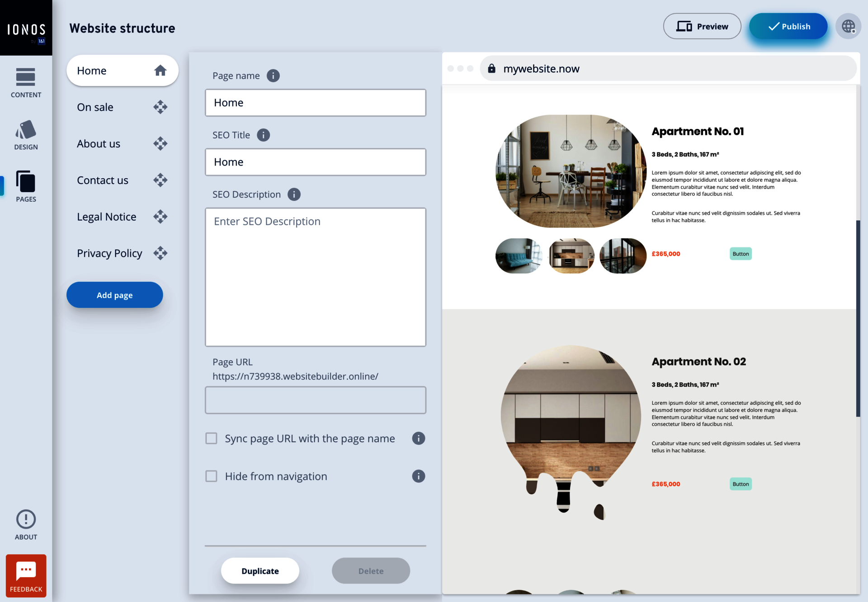Click the move handle for On sale page
The image size is (868, 602).
160,107
